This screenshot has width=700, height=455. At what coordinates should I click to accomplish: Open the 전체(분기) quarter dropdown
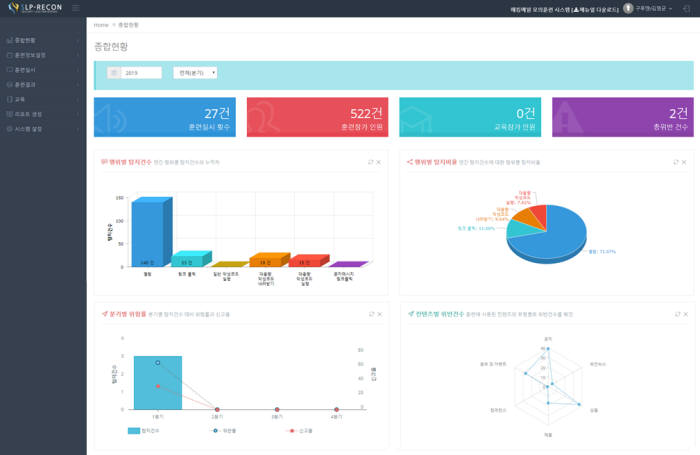tap(195, 73)
